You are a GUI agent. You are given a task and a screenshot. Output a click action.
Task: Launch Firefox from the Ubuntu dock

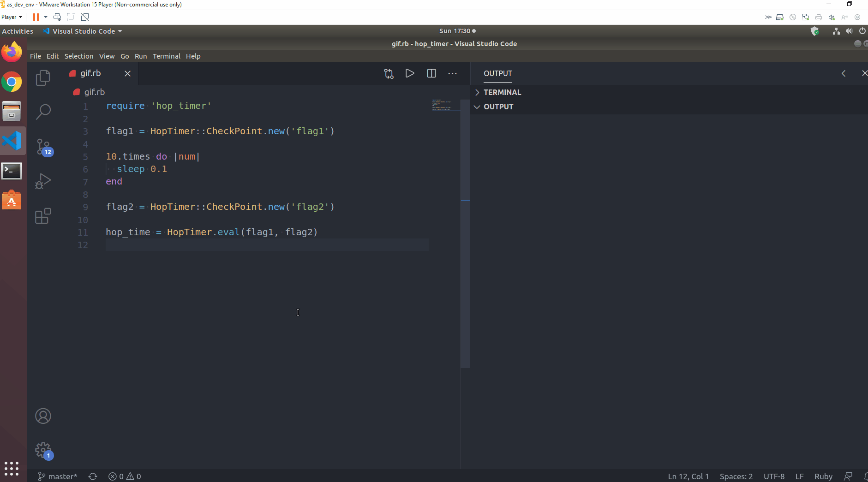point(12,52)
